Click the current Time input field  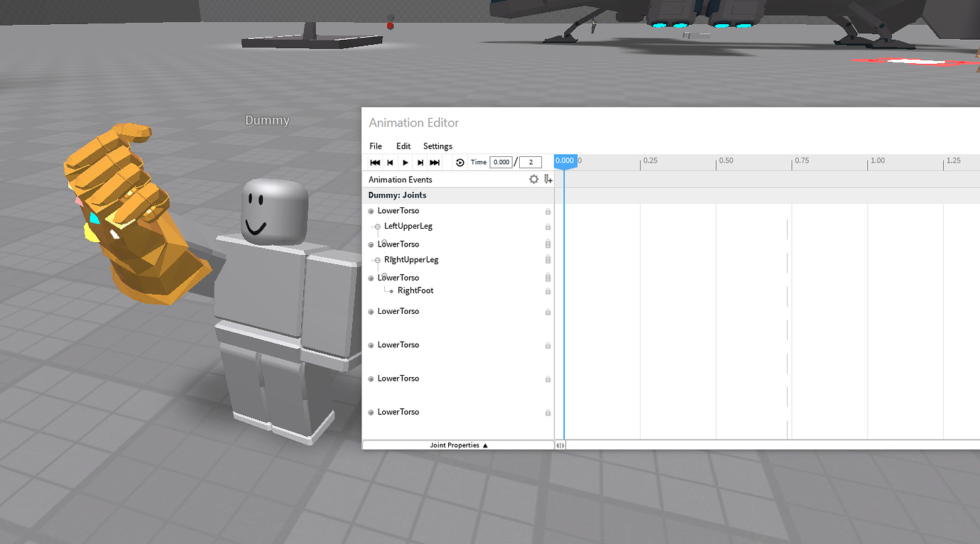(501, 163)
